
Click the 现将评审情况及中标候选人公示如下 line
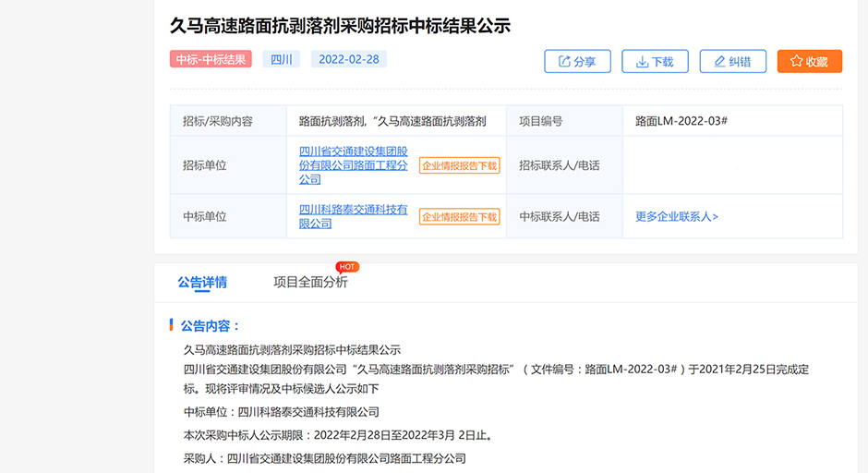293,389
